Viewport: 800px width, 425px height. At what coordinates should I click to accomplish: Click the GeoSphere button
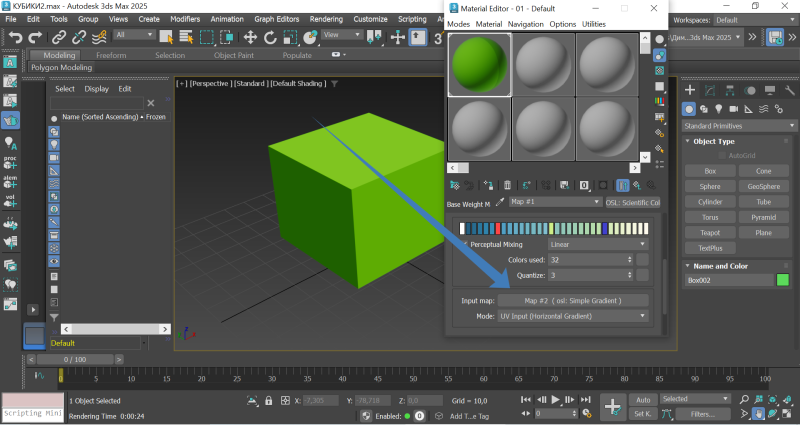coord(764,186)
